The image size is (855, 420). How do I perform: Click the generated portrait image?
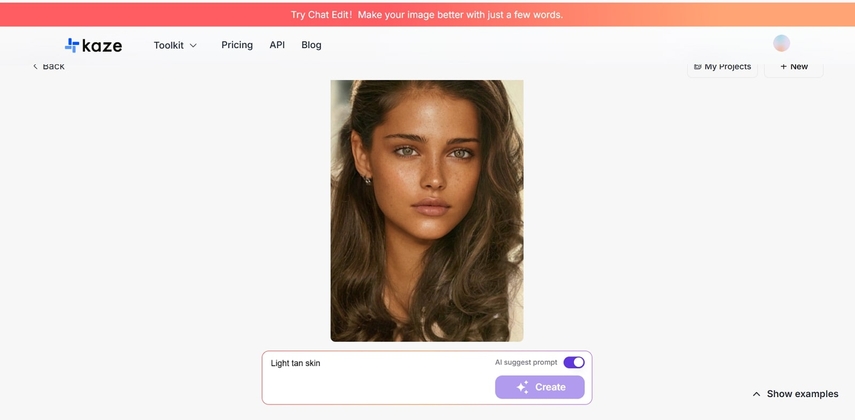pyautogui.click(x=427, y=210)
